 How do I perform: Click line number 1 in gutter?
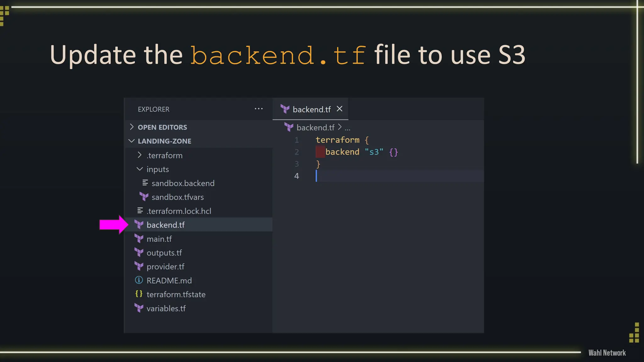pyautogui.click(x=297, y=140)
